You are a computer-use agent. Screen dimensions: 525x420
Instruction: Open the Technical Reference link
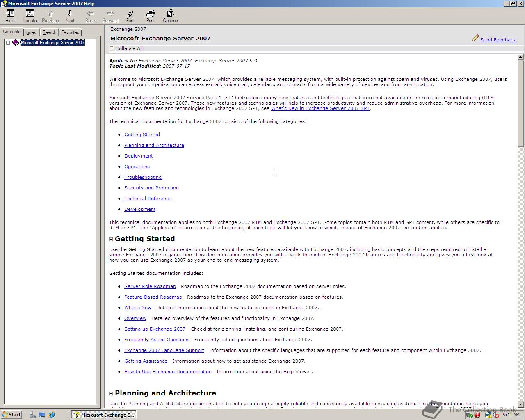[148, 199]
